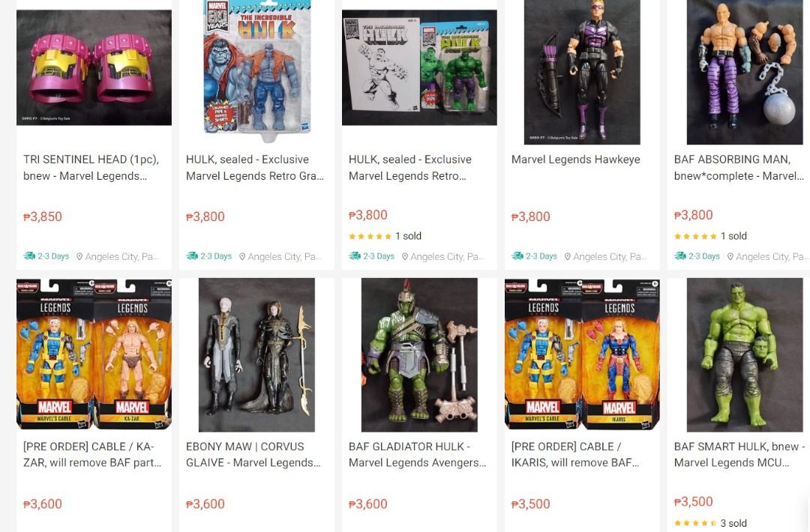Image resolution: width=810 pixels, height=532 pixels.
Task: Click the 'Marvel Legends Hawkeye' title
Action: pyautogui.click(x=575, y=160)
